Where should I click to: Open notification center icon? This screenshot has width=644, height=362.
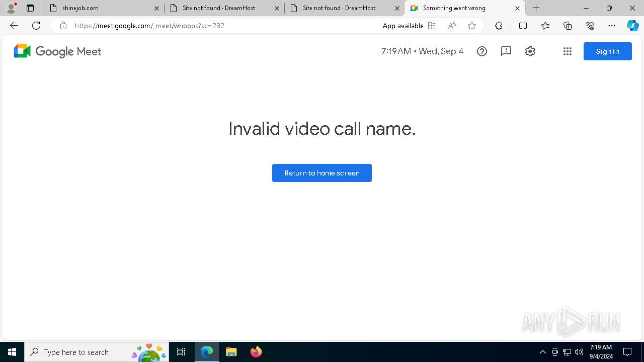click(627, 352)
